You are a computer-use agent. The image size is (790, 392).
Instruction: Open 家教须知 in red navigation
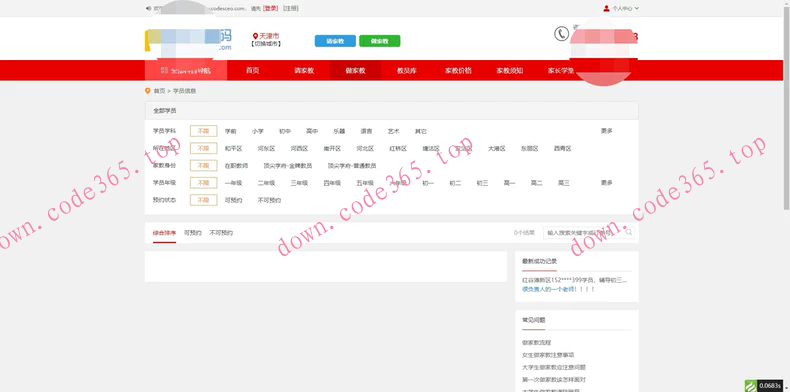[509, 71]
